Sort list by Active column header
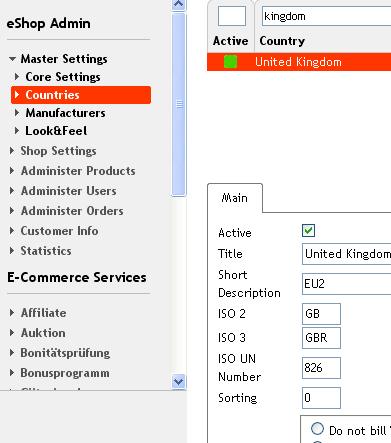This screenshot has height=443, width=391. (230, 41)
